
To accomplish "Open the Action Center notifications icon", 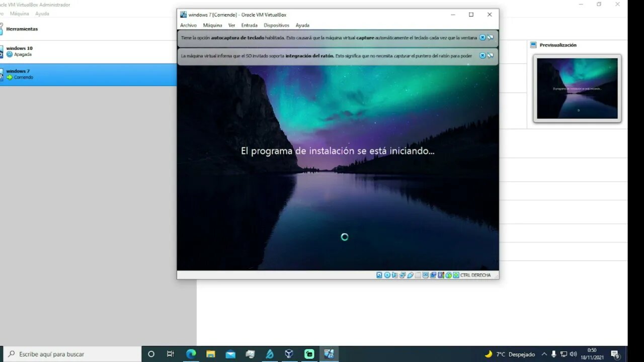I will 615,354.
